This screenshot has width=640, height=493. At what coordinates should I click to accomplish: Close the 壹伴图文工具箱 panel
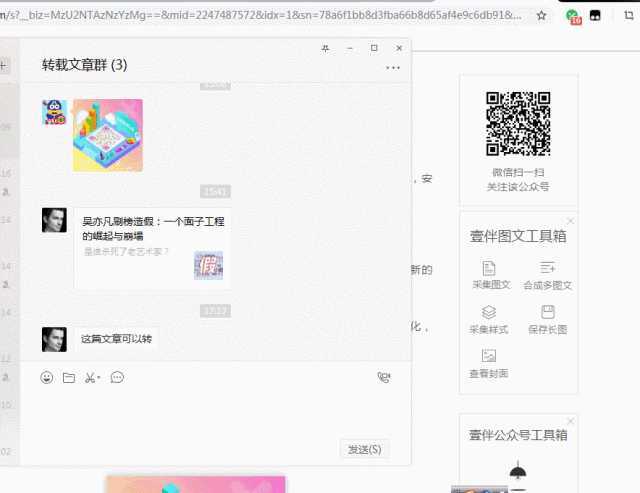(571, 221)
